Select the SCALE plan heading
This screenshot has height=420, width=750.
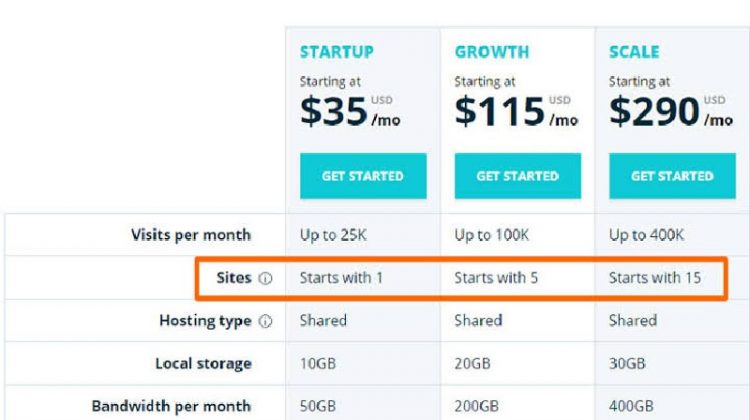(x=634, y=52)
